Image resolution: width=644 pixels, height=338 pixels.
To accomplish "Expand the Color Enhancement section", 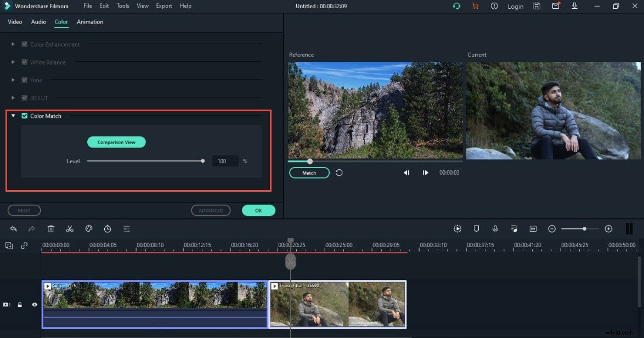I will (13, 44).
